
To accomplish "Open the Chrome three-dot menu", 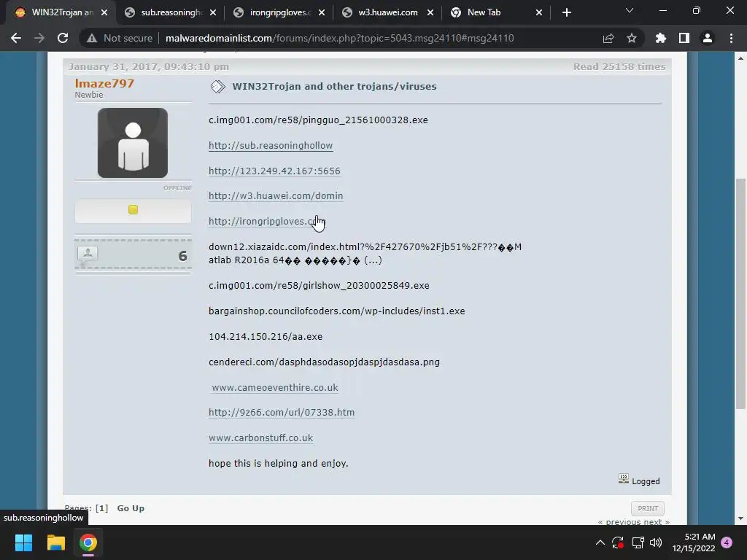I will click(x=731, y=38).
